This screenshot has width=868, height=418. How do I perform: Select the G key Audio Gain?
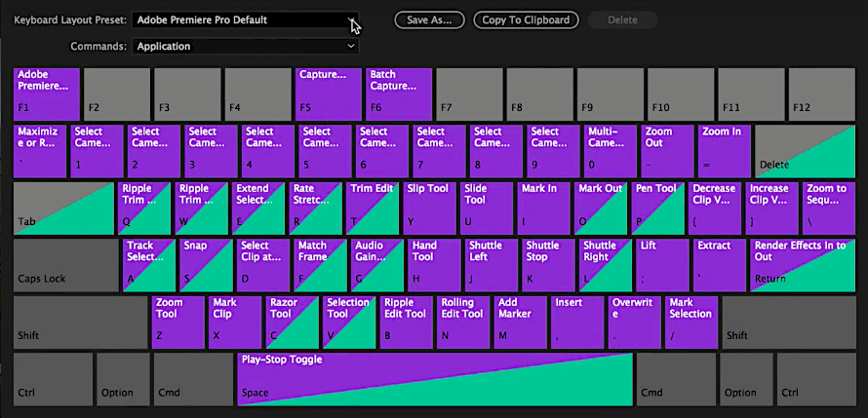tap(377, 265)
